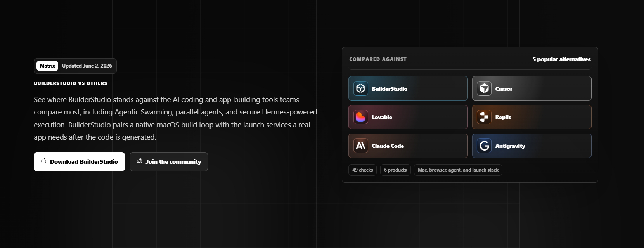Click the '5 popular alternatives' text
Image resolution: width=644 pixels, height=248 pixels.
pos(561,59)
